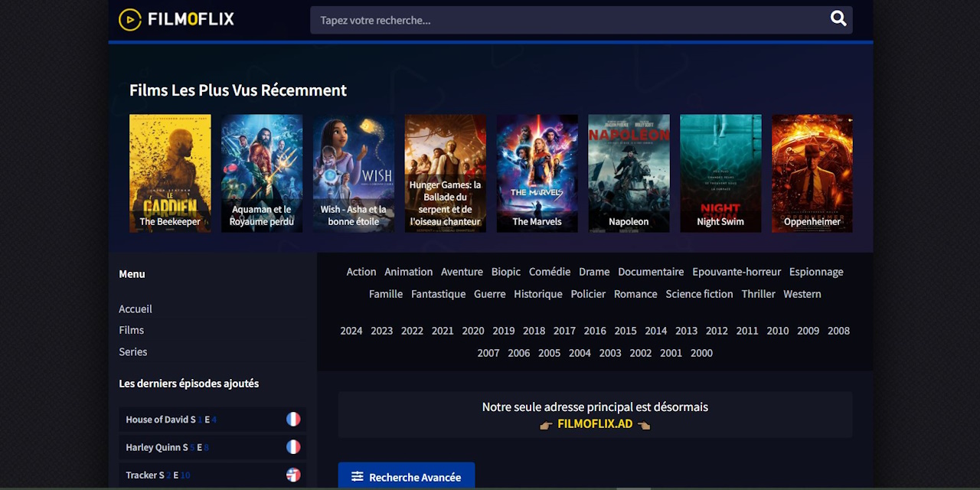Screen dimensions: 980x490
Task: Click US flag beside Tracker episode
Action: 293,475
